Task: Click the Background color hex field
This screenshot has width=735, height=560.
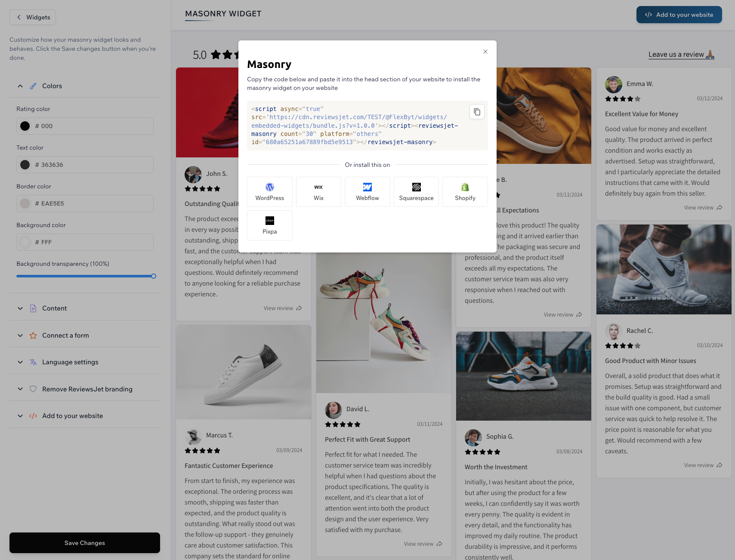Action: click(85, 242)
